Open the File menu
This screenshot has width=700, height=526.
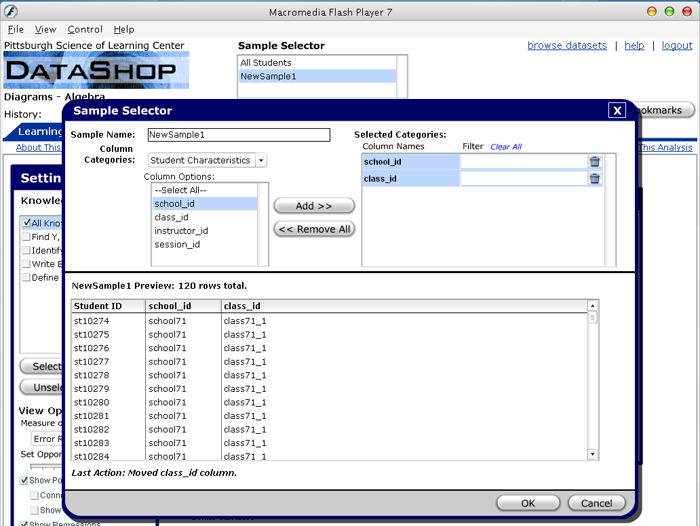pyautogui.click(x=15, y=30)
